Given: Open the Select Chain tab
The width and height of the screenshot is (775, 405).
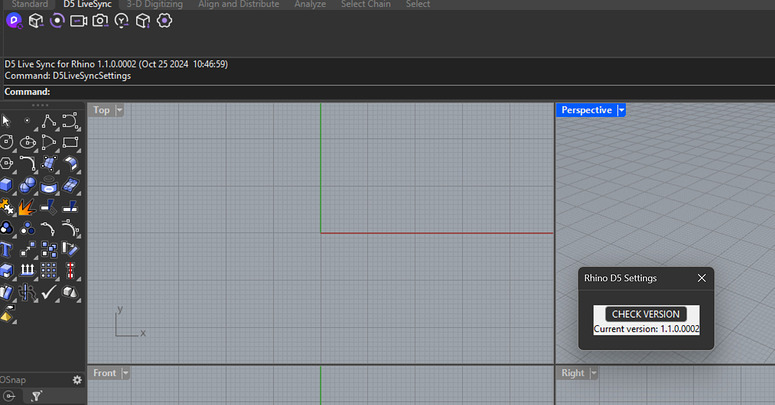Looking at the screenshot, I should 366,4.
